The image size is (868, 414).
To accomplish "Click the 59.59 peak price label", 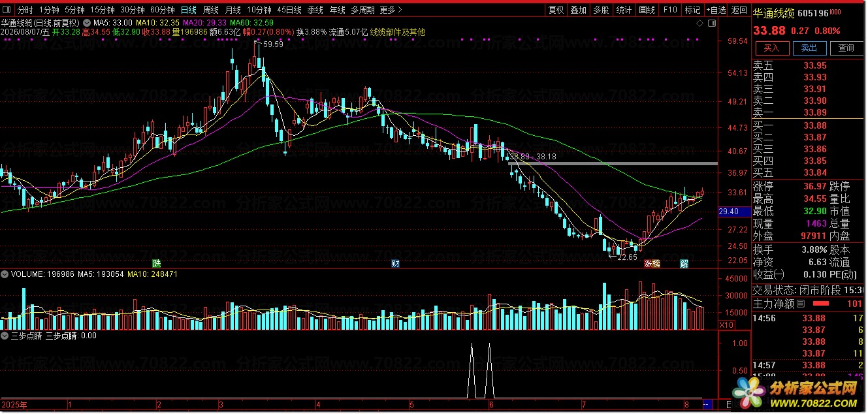I will tap(273, 44).
